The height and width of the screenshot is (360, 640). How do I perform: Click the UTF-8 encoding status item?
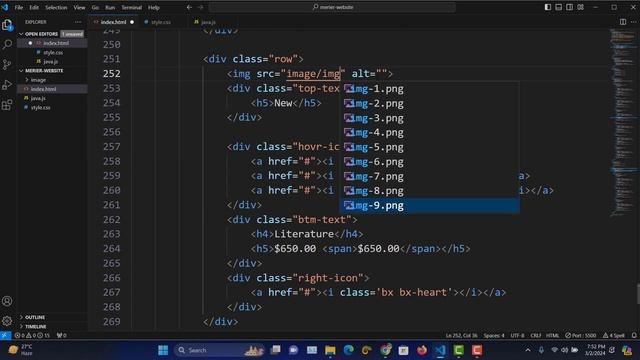517,336
